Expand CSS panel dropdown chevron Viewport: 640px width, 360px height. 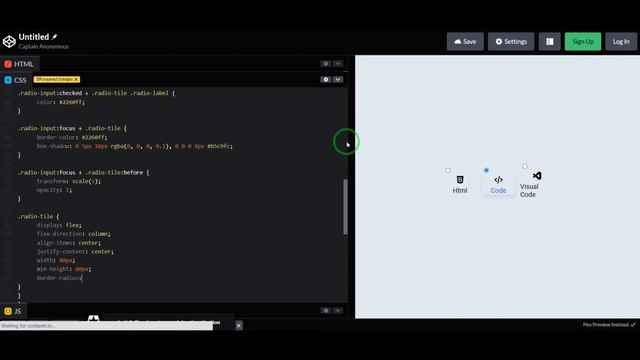coord(338,79)
